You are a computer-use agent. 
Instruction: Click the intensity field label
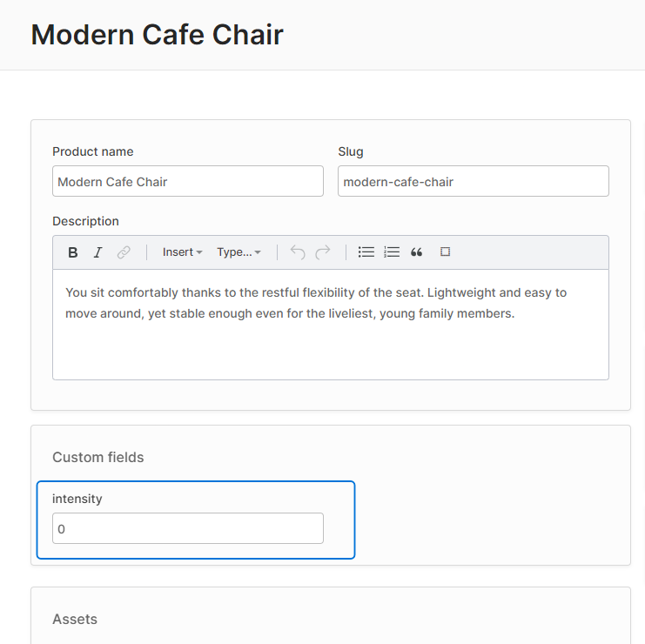(77, 499)
